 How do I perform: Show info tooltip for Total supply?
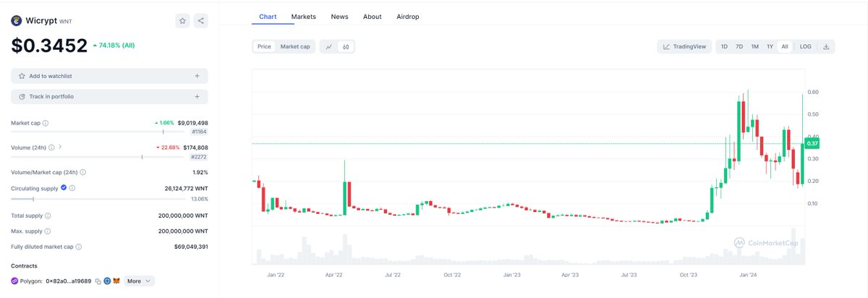(x=48, y=216)
